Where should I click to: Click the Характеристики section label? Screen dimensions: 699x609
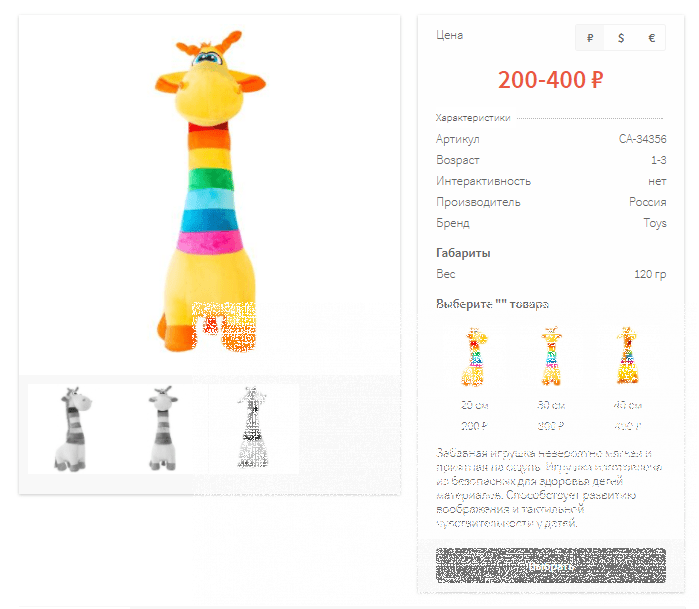click(x=473, y=118)
